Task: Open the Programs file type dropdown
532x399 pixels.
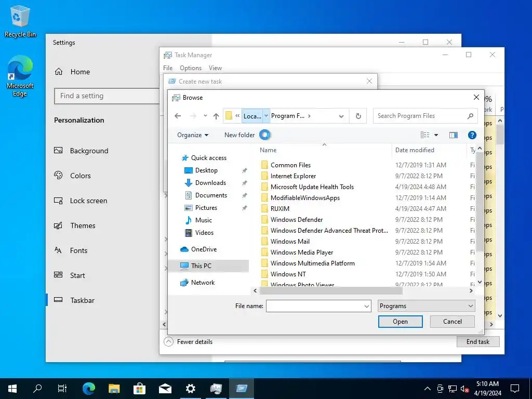Action: click(x=426, y=306)
